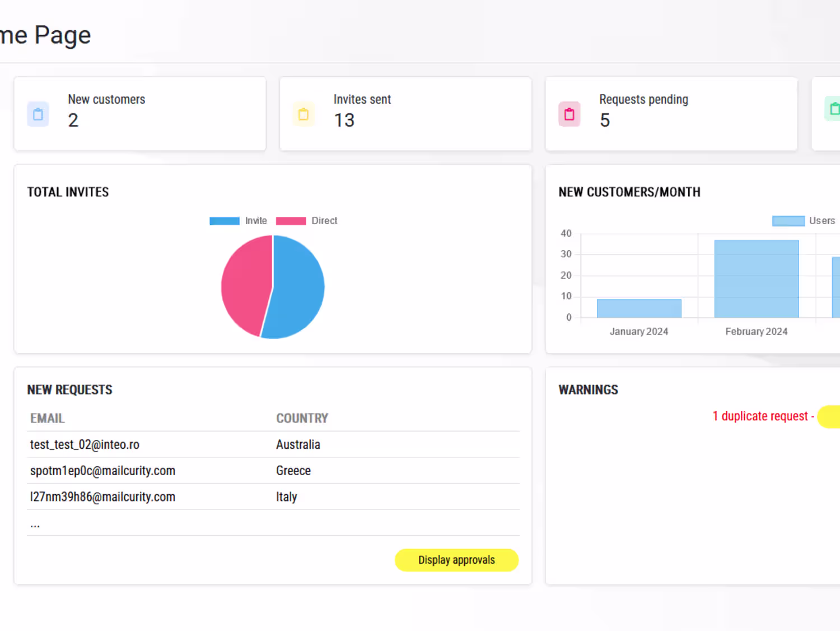Click the yellow button beside the duplicate request warning
The width and height of the screenshot is (840, 631).
click(x=829, y=416)
